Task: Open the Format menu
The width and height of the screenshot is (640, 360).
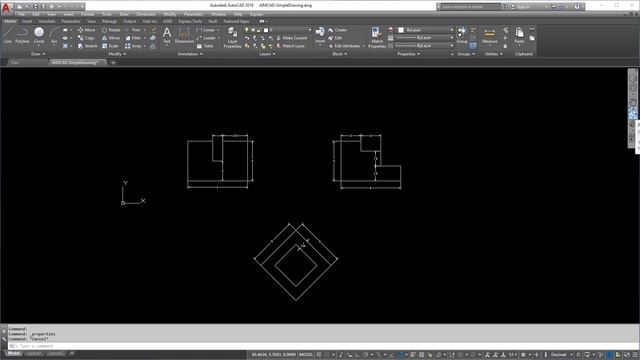Action: pos(87,14)
